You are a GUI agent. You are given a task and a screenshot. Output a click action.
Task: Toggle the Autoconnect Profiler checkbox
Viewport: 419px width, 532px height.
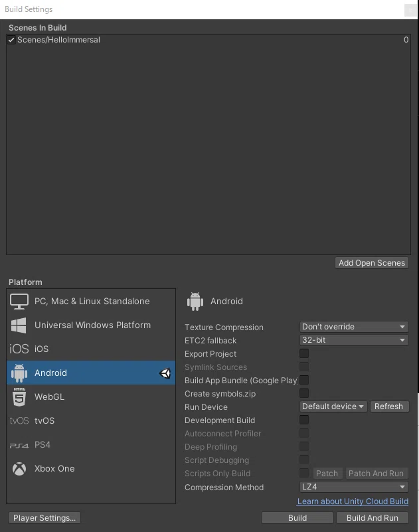click(304, 433)
